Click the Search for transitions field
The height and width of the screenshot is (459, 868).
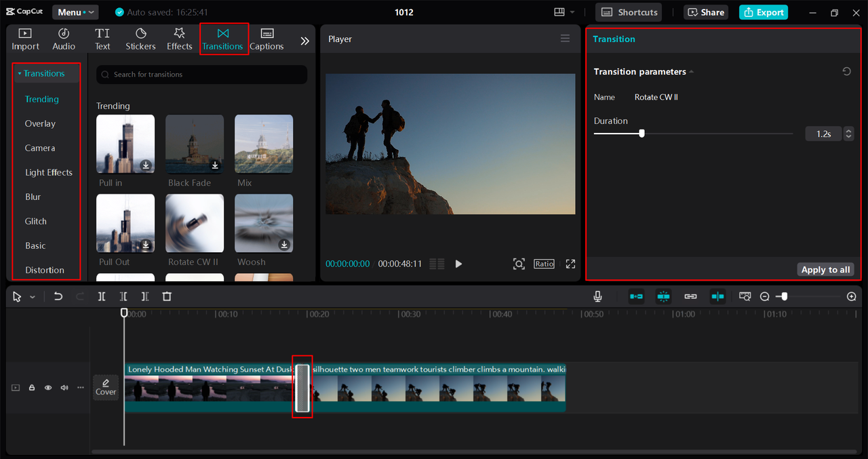tap(201, 75)
